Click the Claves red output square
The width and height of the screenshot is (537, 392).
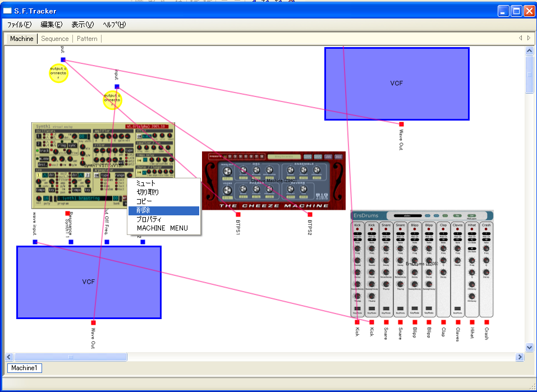(457, 322)
